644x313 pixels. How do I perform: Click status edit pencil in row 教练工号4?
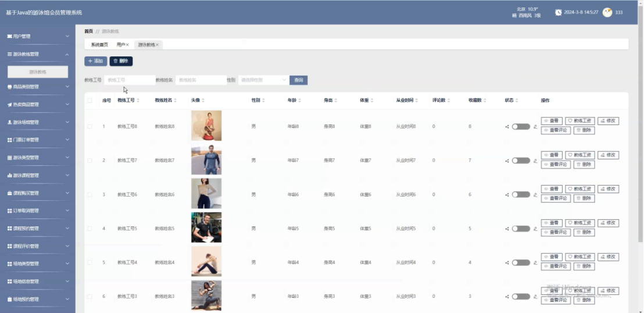click(x=535, y=263)
